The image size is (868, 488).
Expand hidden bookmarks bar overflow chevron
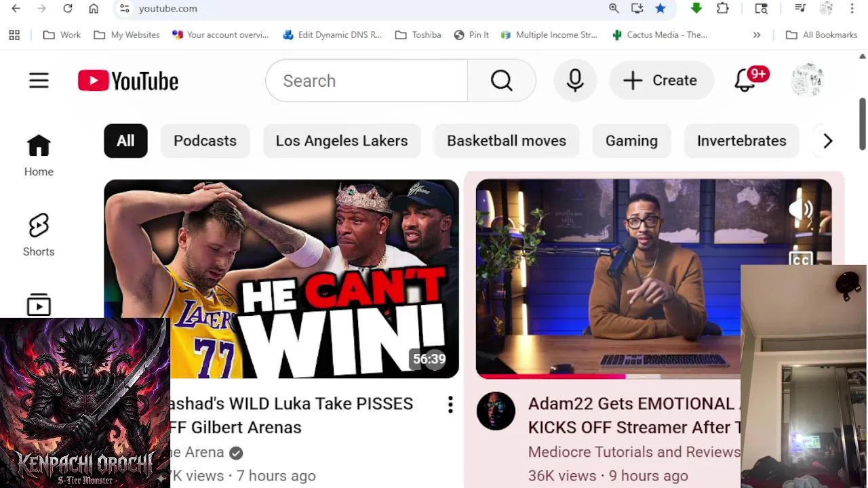757,35
